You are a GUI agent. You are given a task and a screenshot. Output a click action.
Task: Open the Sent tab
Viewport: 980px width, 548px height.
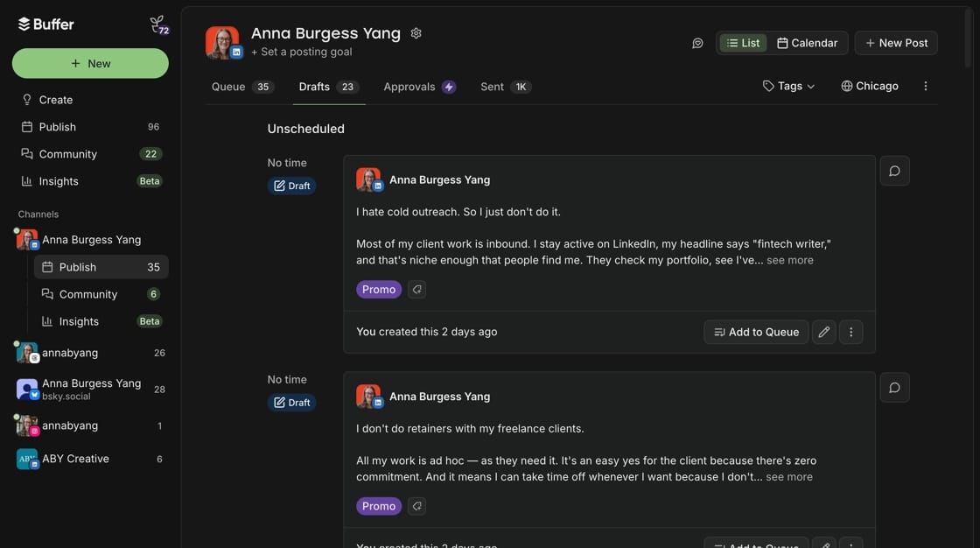pos(506,87)
